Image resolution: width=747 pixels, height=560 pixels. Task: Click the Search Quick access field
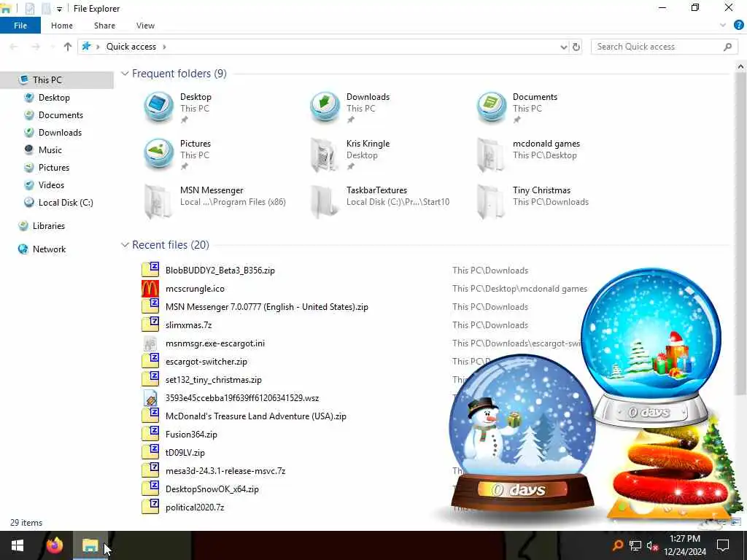tap(664, 47)
